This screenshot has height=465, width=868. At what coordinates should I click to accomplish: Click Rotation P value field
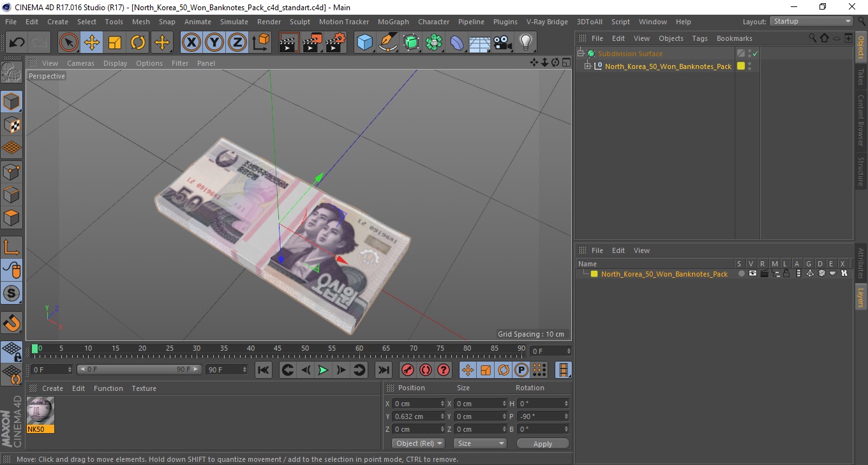click(542, 416)
